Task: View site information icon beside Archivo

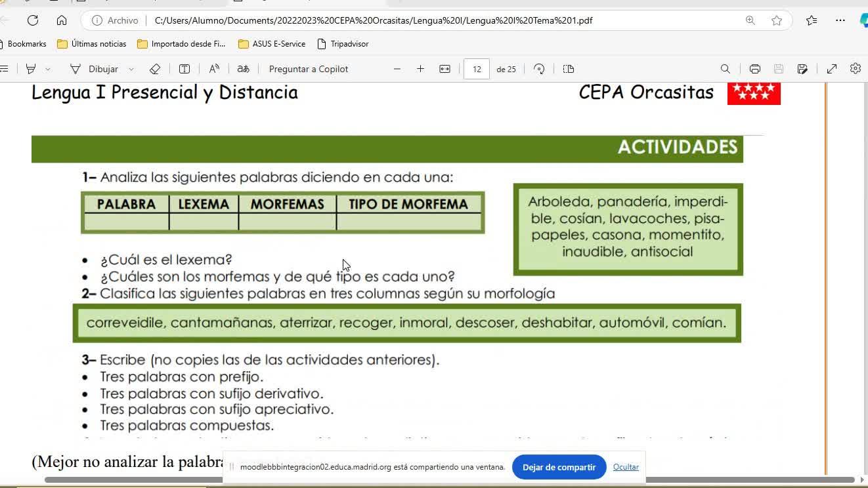Action: tap(97, 20)
